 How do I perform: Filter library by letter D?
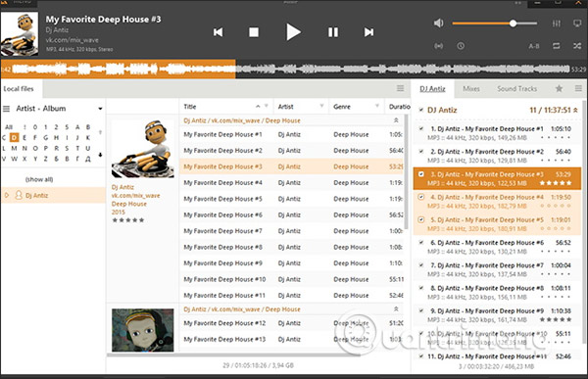15,137
